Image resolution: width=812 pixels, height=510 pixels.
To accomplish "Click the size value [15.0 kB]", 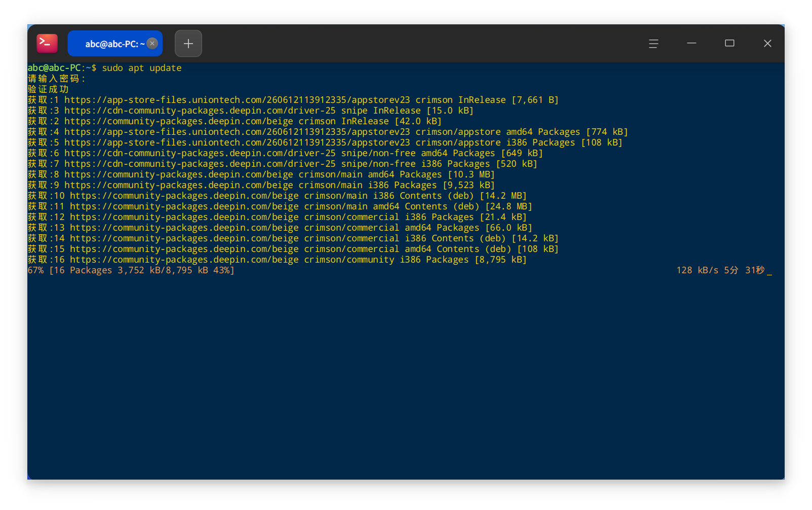I will click(450, 111).
